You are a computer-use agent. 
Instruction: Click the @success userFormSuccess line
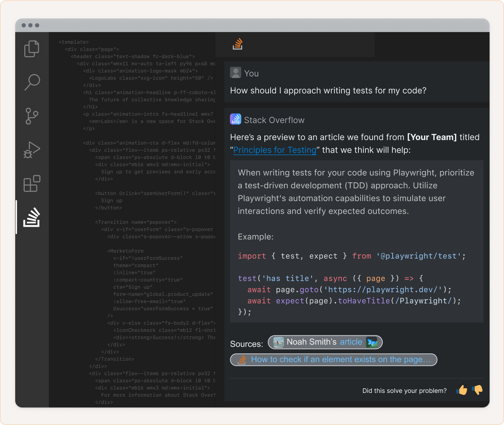click(x=163, y=309)
